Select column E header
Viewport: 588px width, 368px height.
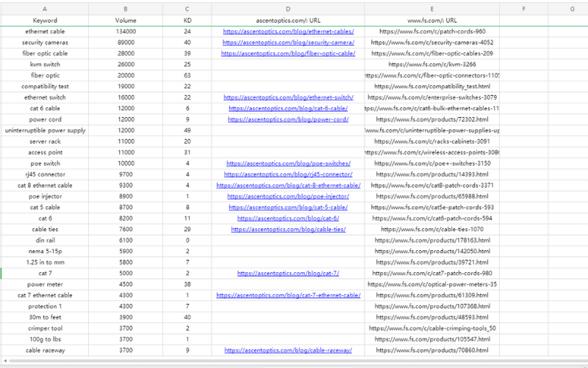(x=432, y=9)
